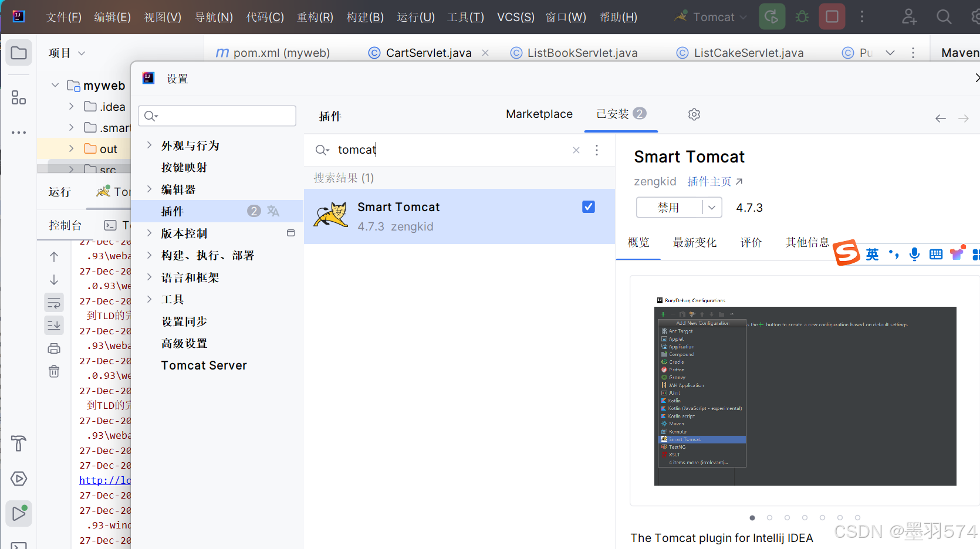The height and width of the screenshot is (549, 980).
Task: Switch to the CartServlet.java editor tab
Action: (428, 53)
